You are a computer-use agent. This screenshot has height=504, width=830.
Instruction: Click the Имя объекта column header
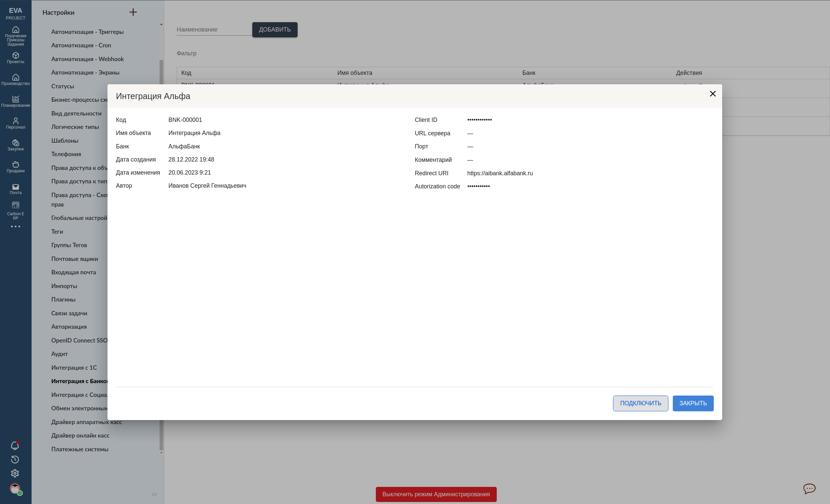(x=354, y=73)
